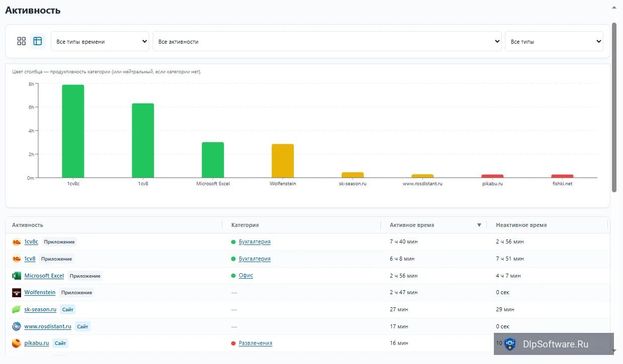The height and width of the screenshot is (364, 623).
Task: Click the icon beside the 1cv8 link
Action: click(17, 259)
